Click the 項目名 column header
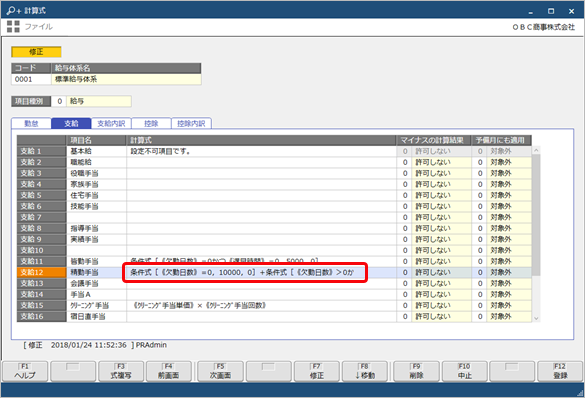Screen dimensions: 585x398 96,140
